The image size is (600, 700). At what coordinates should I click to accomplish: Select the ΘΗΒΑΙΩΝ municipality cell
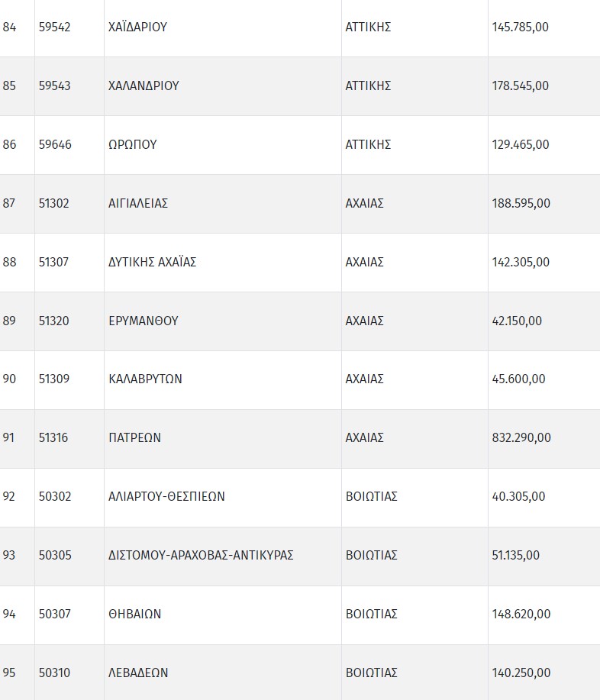135,615
